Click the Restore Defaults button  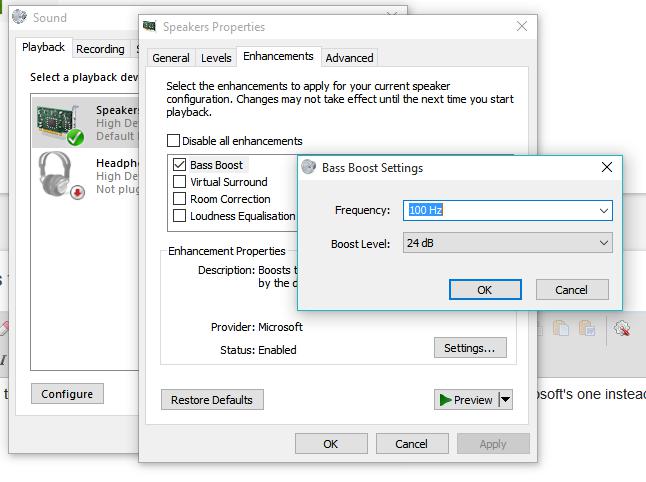click(212, 400)
